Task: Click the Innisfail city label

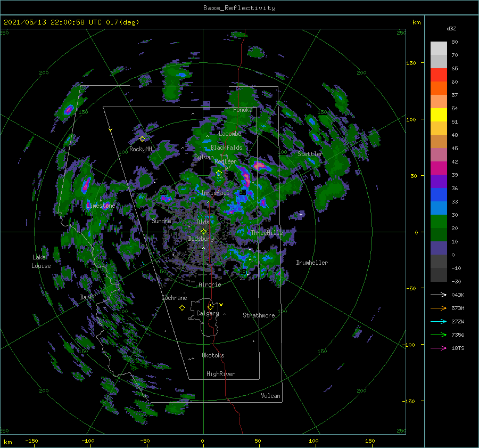Action: 215,193
